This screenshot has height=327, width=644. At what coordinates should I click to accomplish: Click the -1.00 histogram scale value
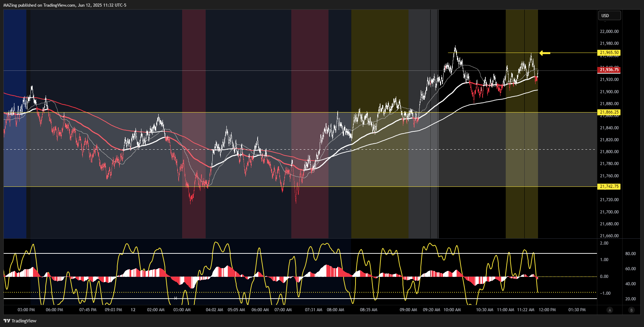[x=605, y=293]
